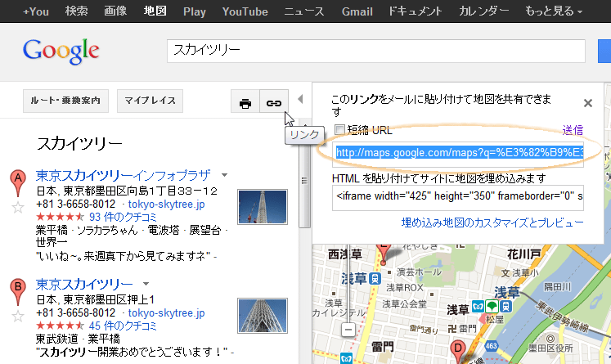This screenshot has width=611, height=364.
Task: Open 東京スカイツリー result B title link
Action: tap(84, 284)
